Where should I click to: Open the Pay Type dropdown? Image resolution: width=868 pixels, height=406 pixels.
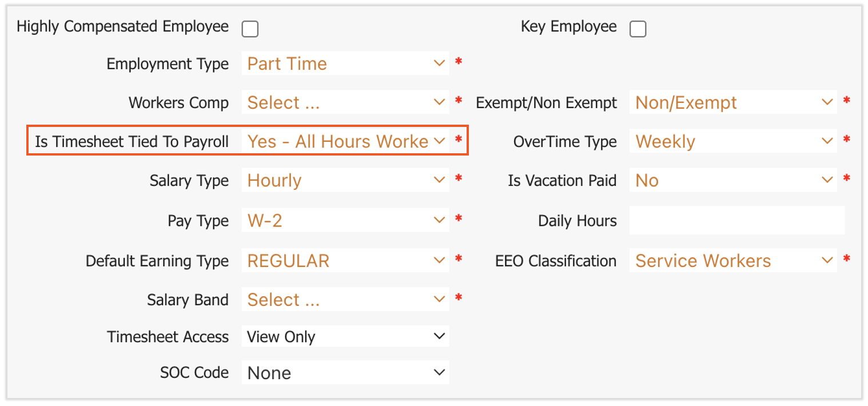coord(345,220)
